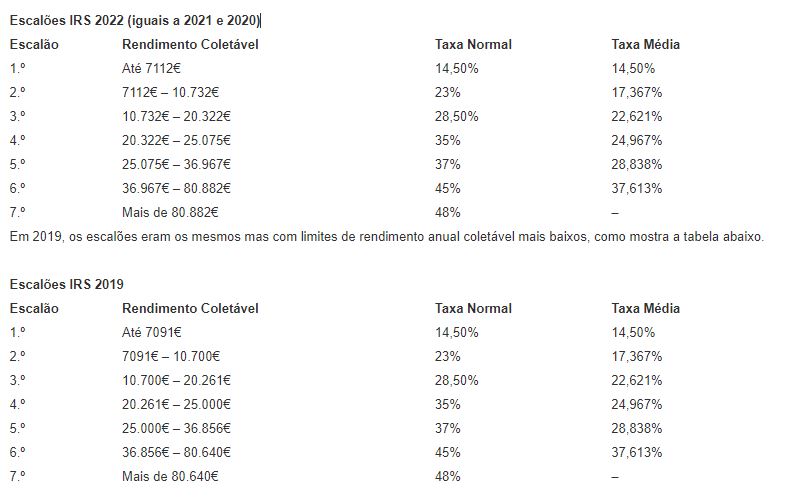
Task: Click 'Taxa Normal' header in 2019 table
Action: (x=473, y=308)
